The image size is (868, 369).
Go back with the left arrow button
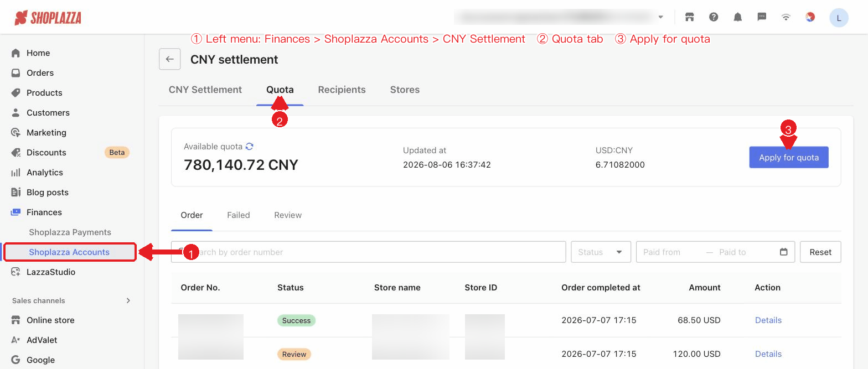click(170, 59)
